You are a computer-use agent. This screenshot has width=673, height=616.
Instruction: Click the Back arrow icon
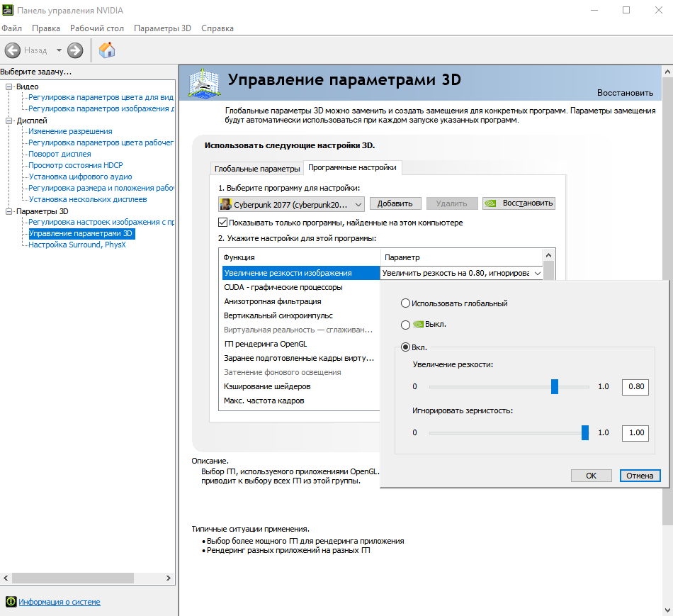13,50
